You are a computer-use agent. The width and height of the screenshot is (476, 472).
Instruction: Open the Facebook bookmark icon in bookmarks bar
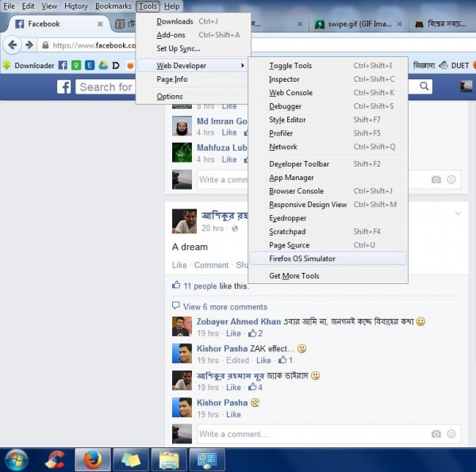pos(63,65)
